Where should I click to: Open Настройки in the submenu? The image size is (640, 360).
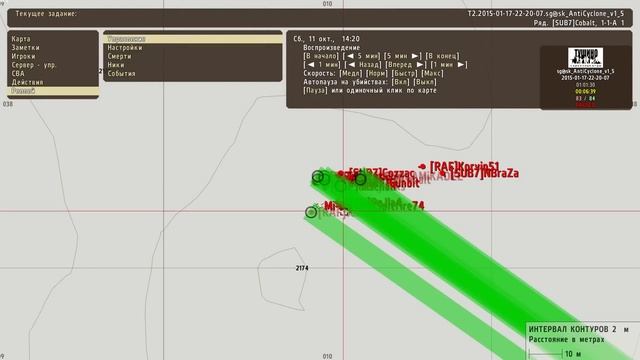pos(125,48)
